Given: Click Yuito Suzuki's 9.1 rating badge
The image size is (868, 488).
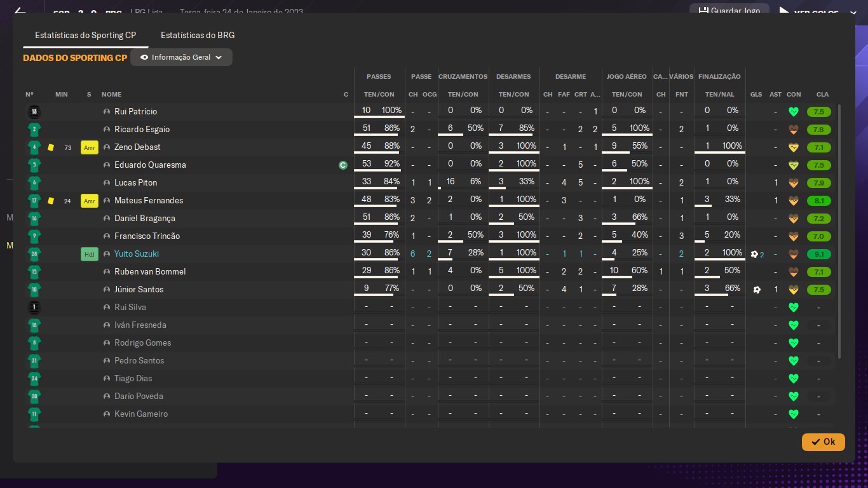Looking at the screenshot, I should tap(819, 254).
